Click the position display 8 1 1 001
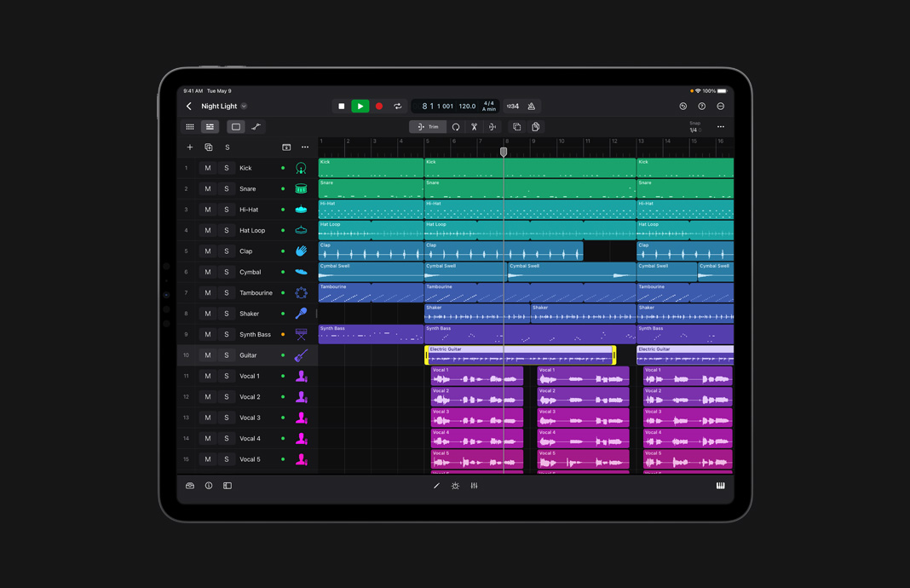The image size is (910, 588). 438,107
